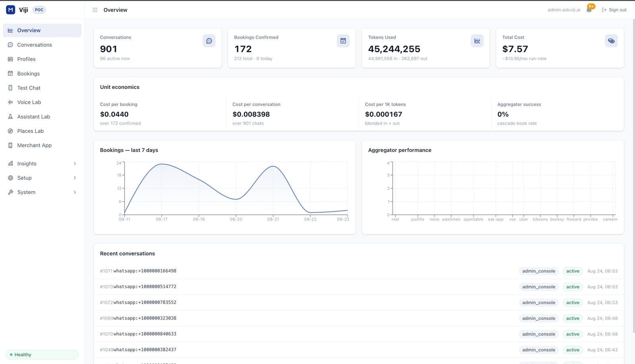Click the active badge on conversation #1072
This screenshot has width=635, height=364.
[x=573, y=302]
